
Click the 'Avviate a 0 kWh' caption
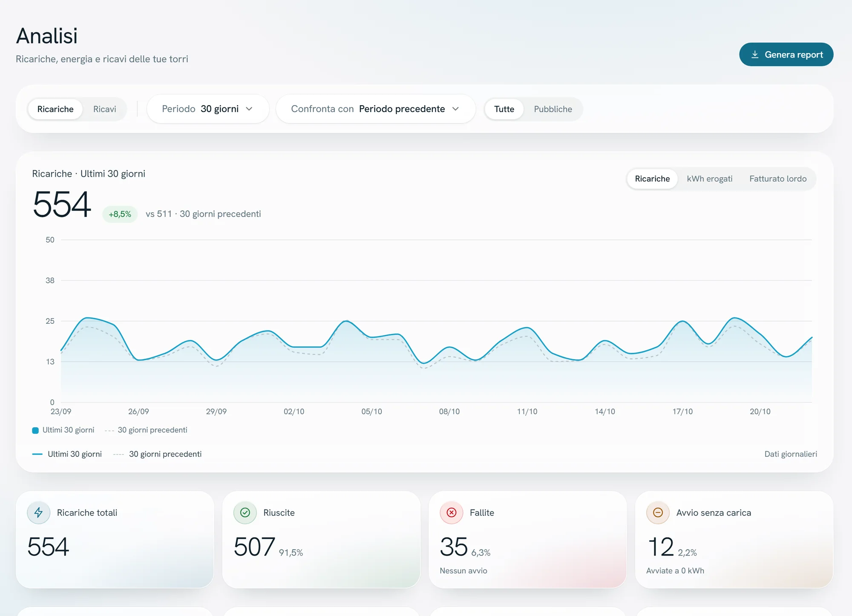click(x=675, y=571)
